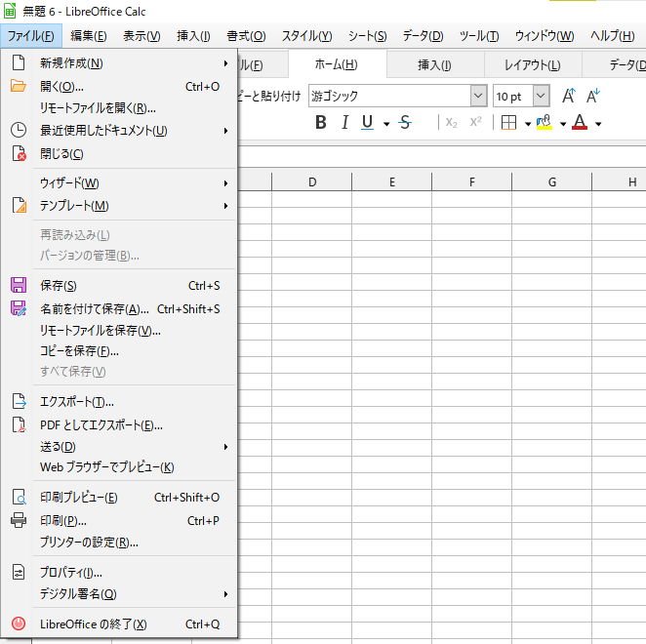The width and height of the screenshot is (646, 644).
Task: Open the underline style dropdown arrow
Action: pyautogui.click(x=386, y=124)
